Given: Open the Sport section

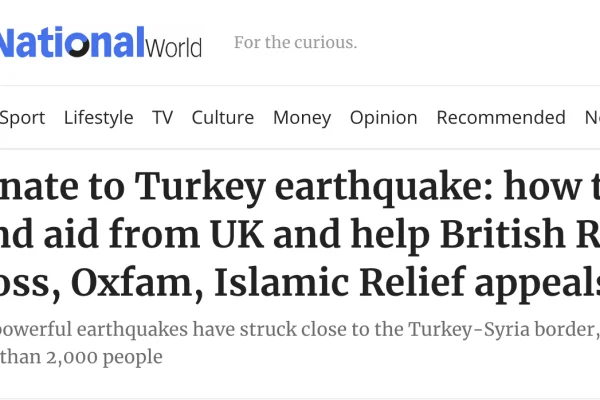Looking at the screenshot, I should tap(22, 117).
